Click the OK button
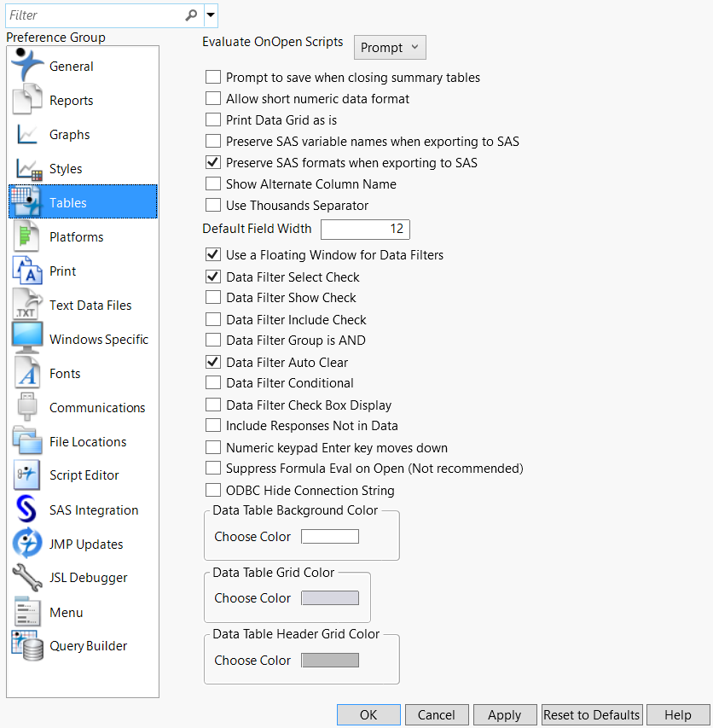713x728 pixels. coord(368,714)
